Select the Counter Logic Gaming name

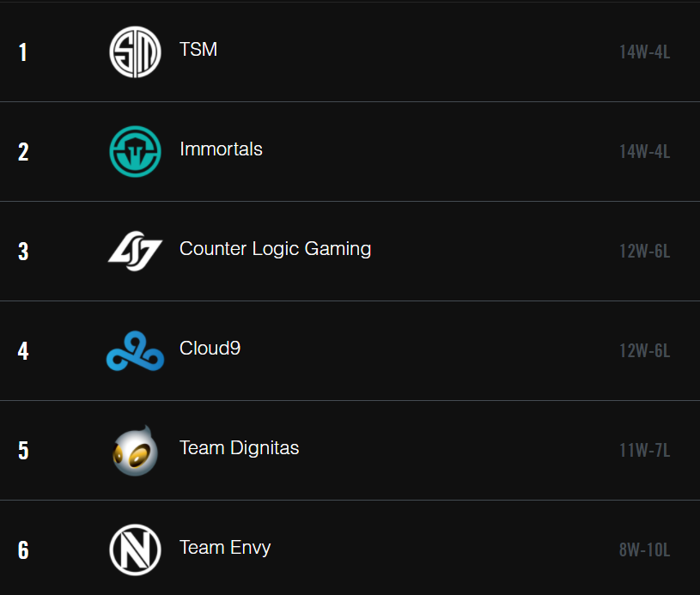pyautogui.click(x=275, y=249)
